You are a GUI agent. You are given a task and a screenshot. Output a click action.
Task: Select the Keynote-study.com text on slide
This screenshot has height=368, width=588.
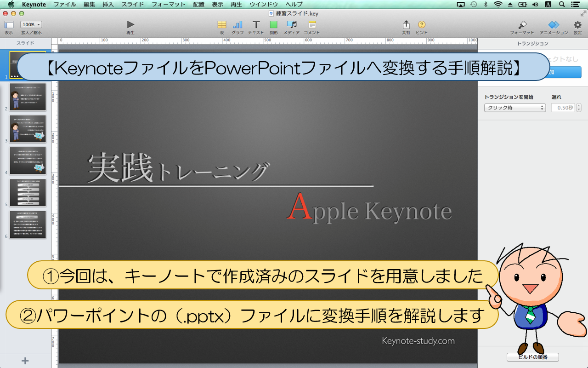pos(418,341)
